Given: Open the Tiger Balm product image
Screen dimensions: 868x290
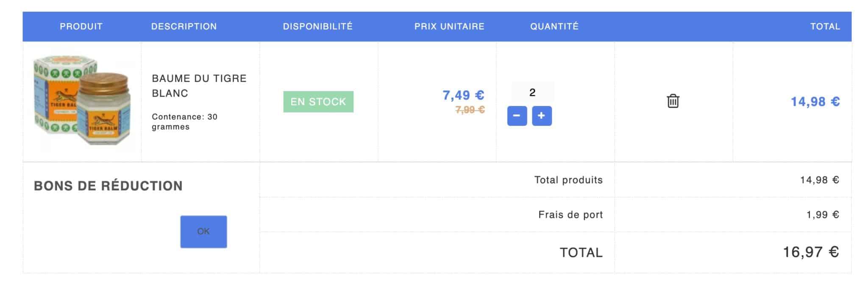Looking at the screenshot, I should pyautogui.click(x=82, y=102).
